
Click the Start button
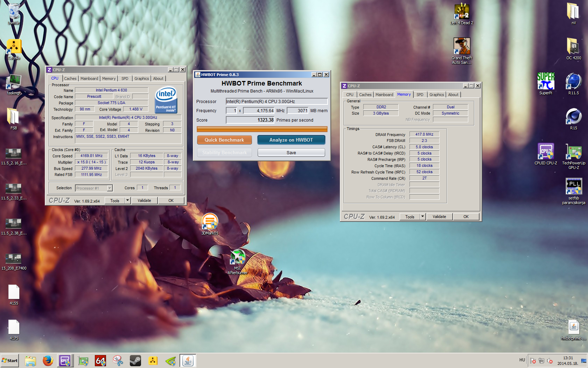click(10, 361)
